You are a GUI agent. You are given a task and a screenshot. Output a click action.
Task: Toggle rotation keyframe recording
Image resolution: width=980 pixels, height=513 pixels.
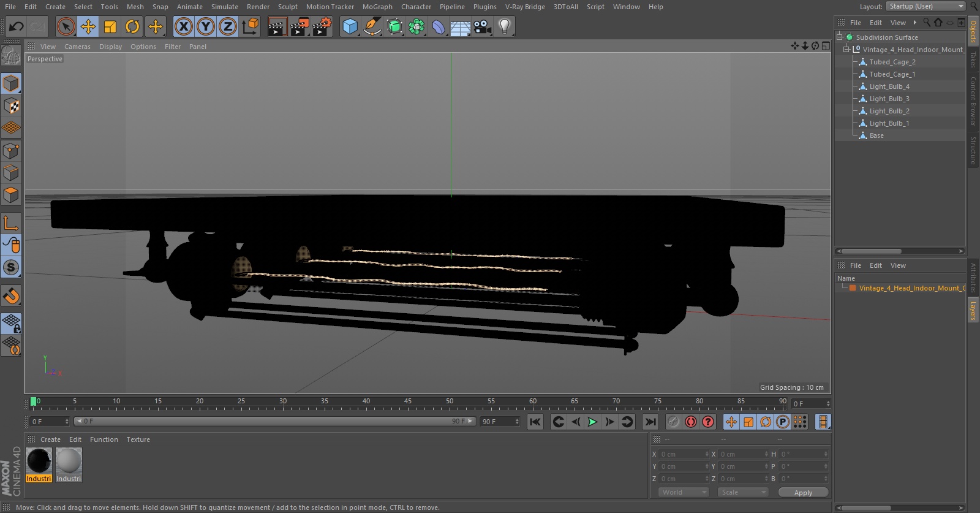(766, 422)
